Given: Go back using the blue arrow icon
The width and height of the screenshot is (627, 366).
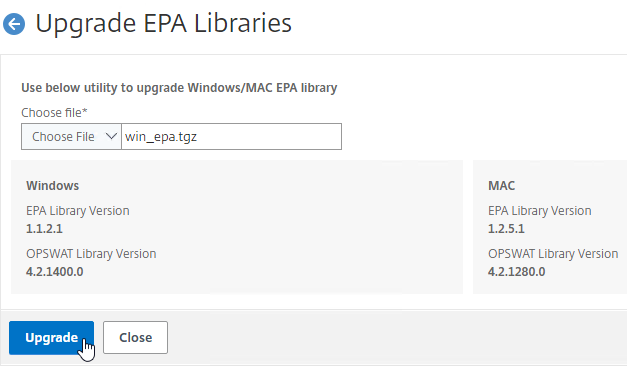Looking at the screenshot, I should 14,24.
